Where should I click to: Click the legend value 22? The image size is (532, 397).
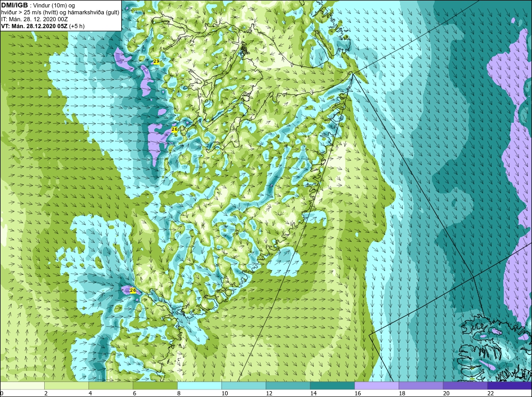[x=491, y=393]
